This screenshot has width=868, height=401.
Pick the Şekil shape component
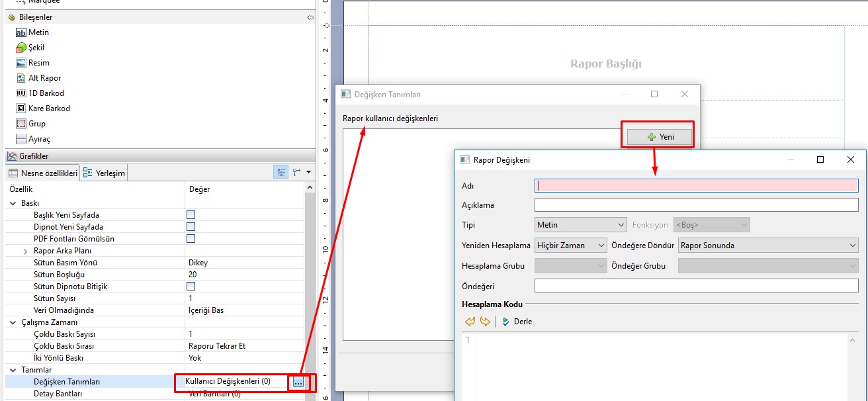pos(36,48)
